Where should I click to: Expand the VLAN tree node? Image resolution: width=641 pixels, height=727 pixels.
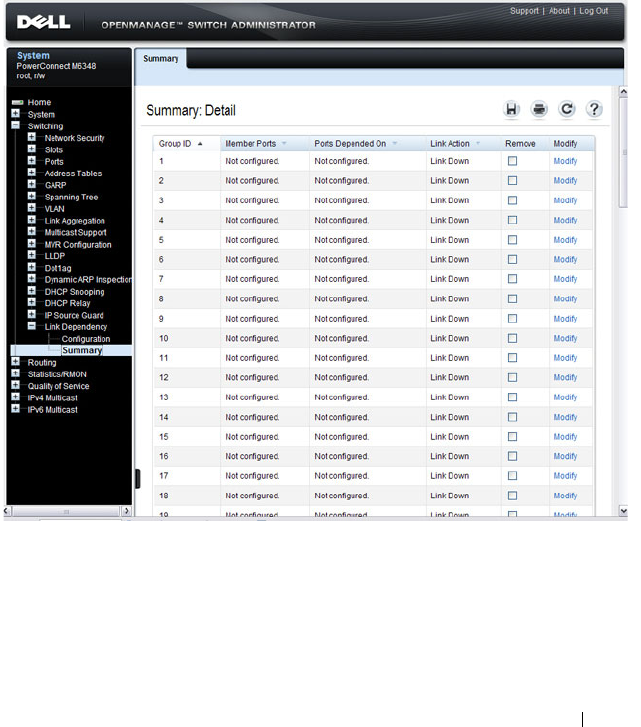[x=32, y=207]
